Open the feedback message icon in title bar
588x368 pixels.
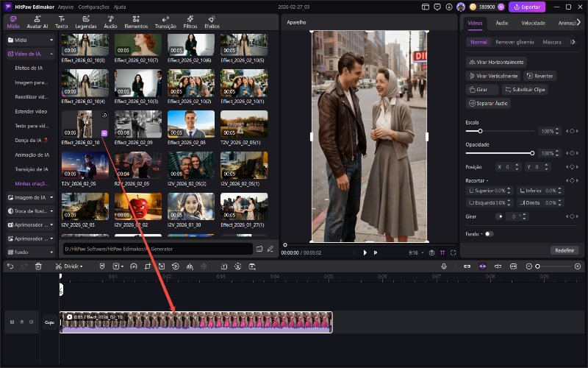pos(437,7)
